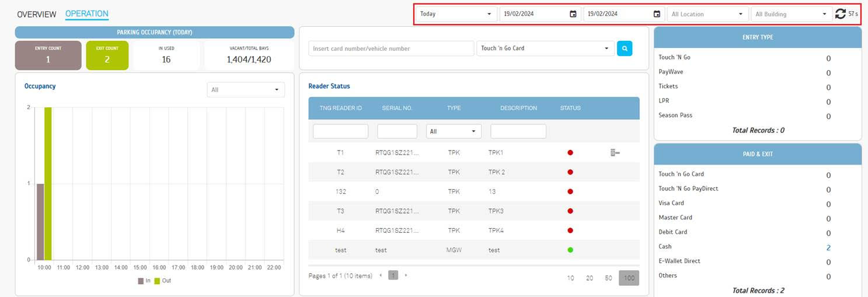868x297 pixels.
Task: Click the card number/vehicle number input field
Action: (x=391, y=48)
